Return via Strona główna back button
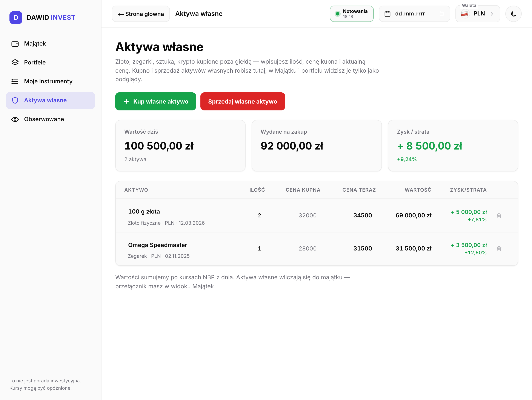 [141, 14]
